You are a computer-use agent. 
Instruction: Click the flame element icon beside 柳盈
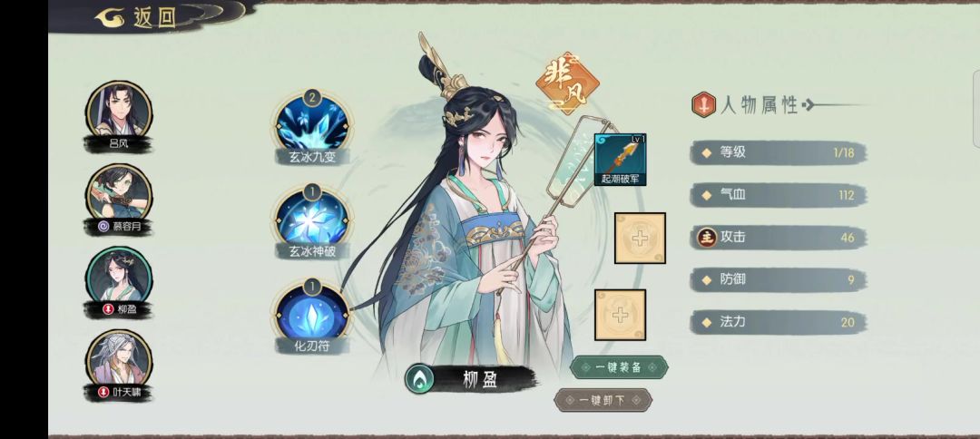(420, 378)
